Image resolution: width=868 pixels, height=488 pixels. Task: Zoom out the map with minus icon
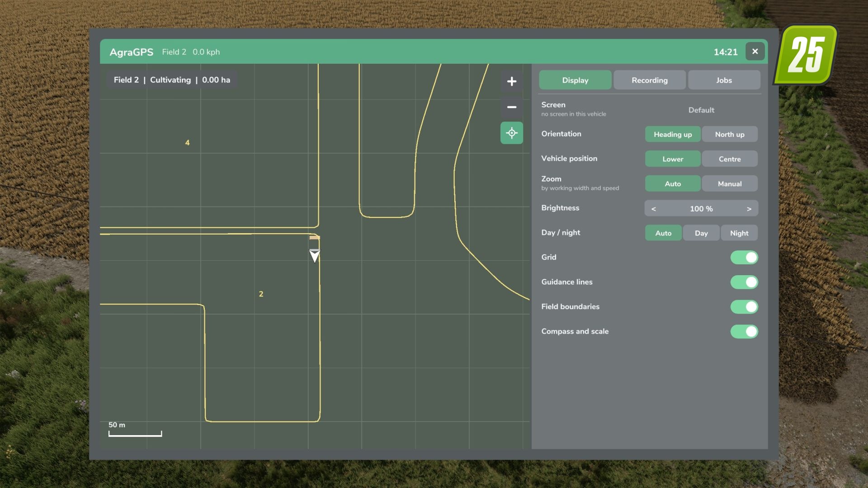511,107
